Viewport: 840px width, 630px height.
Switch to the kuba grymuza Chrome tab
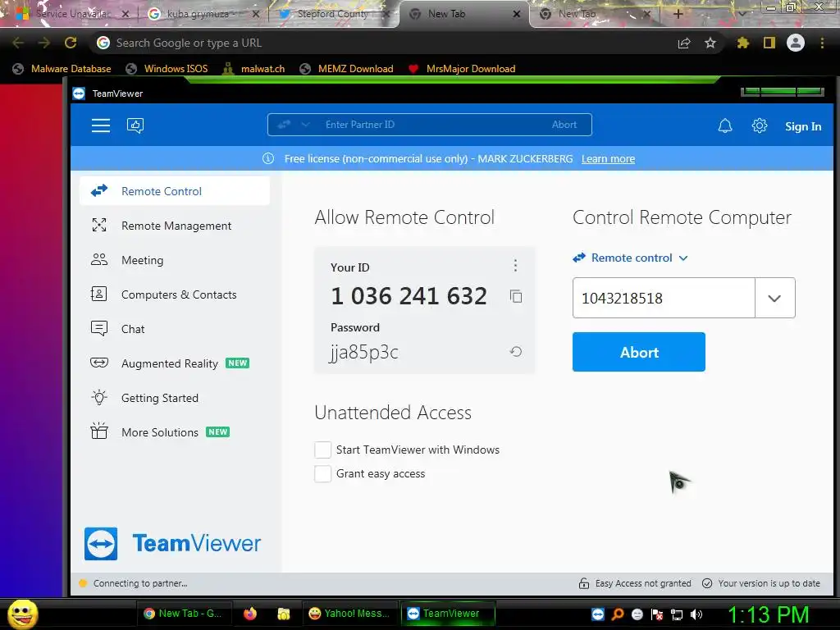(x=202, y=14)
